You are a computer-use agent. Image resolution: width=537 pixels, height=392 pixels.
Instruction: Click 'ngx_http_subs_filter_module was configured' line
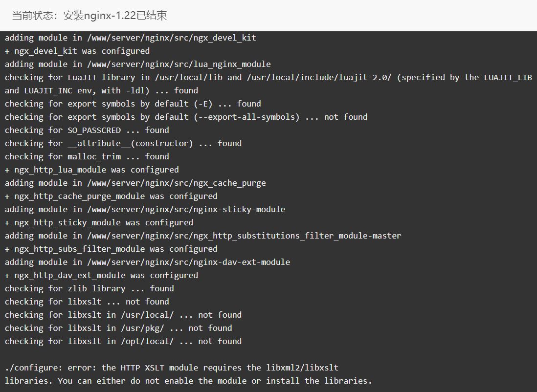[x=111, y=249]
